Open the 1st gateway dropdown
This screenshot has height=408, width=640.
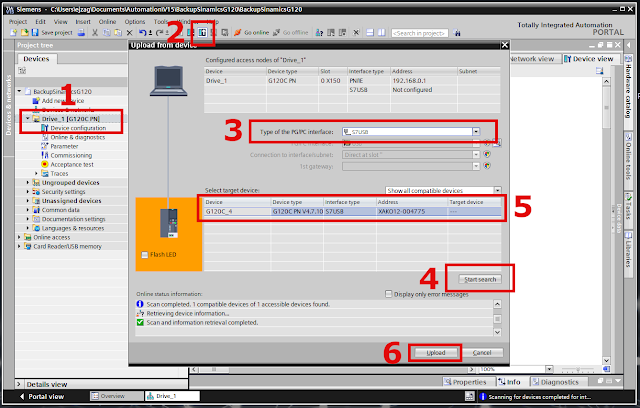[476, 166]
